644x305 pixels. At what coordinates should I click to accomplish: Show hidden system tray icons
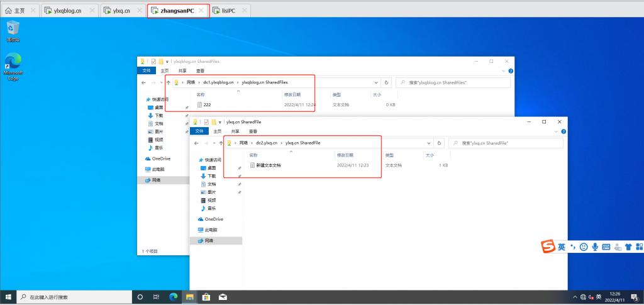575,297
